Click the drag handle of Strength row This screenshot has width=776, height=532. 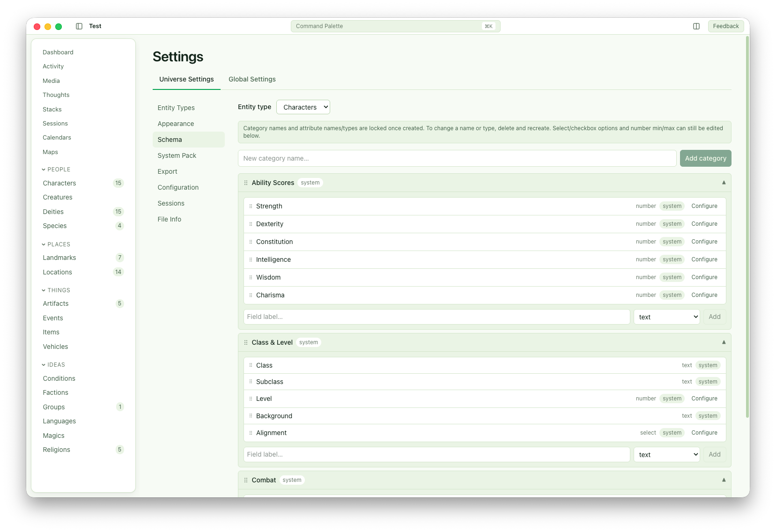[x=251, y=206]
